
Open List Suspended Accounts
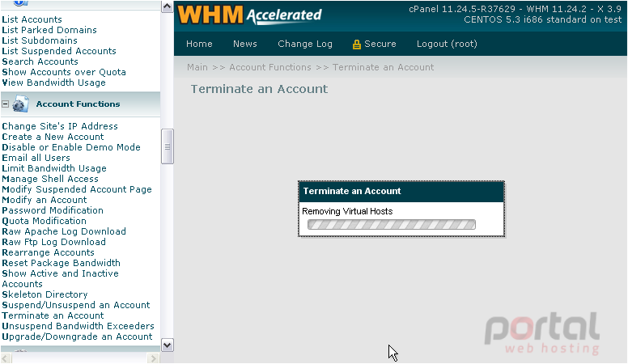click(x=59, y=51)
